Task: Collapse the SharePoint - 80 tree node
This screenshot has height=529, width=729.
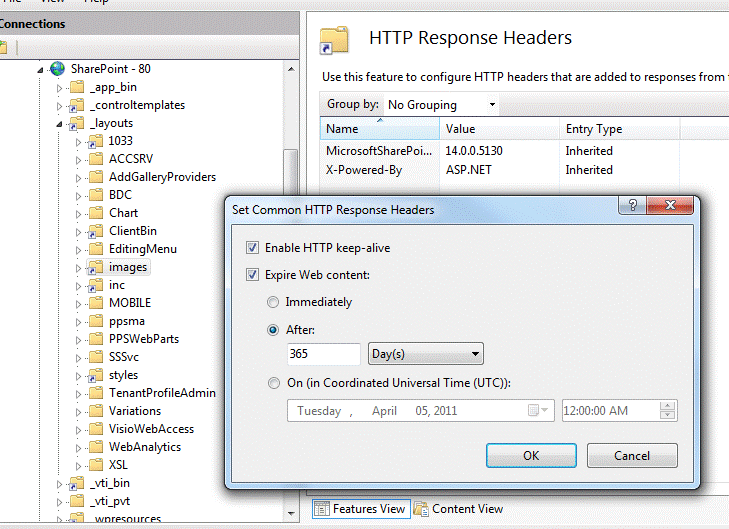Action: (40, 70)
